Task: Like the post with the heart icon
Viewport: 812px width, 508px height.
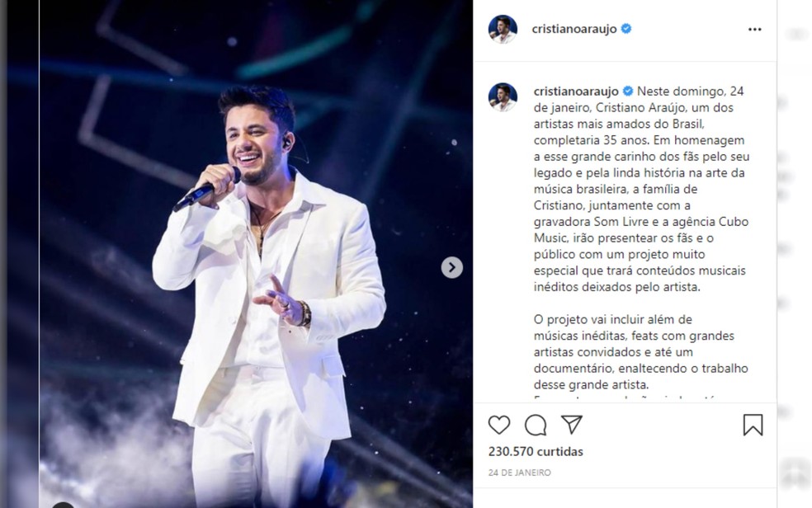Action: pos(499,426)
